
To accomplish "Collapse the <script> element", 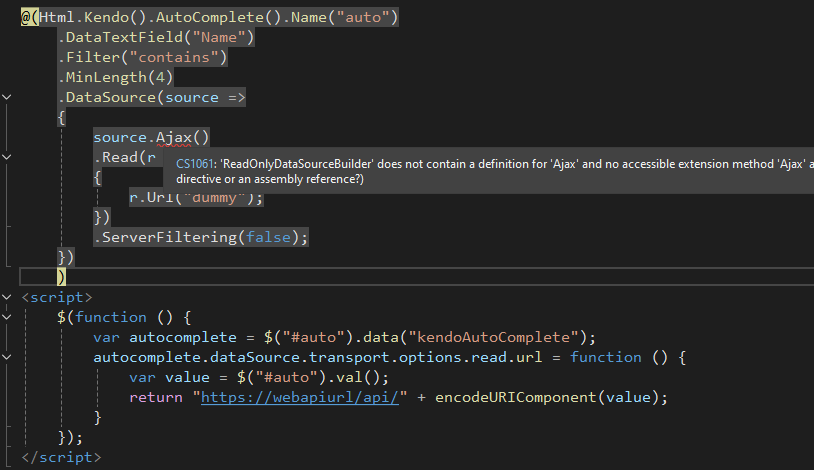I will [8, 297].
